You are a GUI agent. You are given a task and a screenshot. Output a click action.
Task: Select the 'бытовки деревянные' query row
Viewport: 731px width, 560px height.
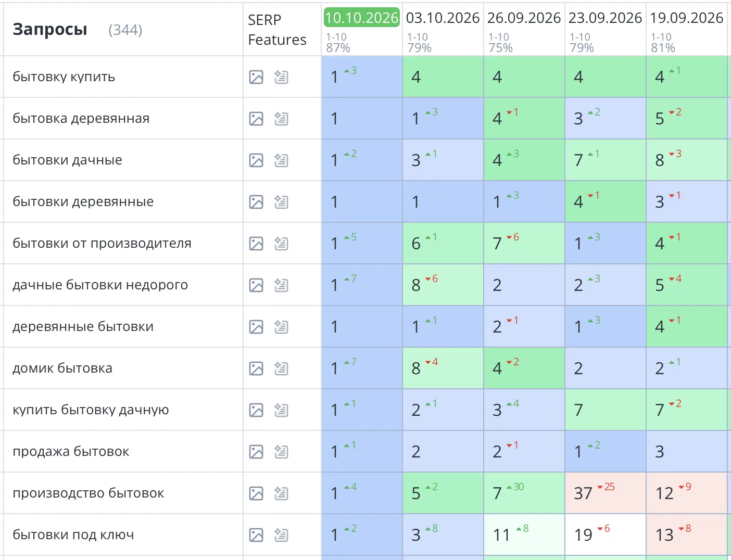pyautogui.click(x=83, y=202)
